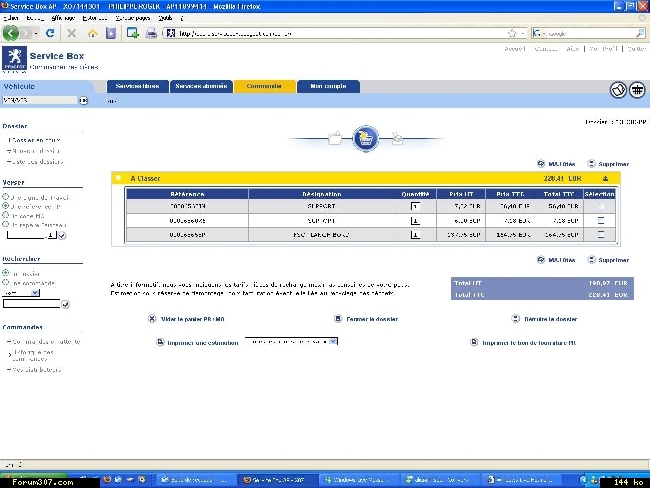Open the first Firefox menu (Fichier)

[x=11, y=18]
